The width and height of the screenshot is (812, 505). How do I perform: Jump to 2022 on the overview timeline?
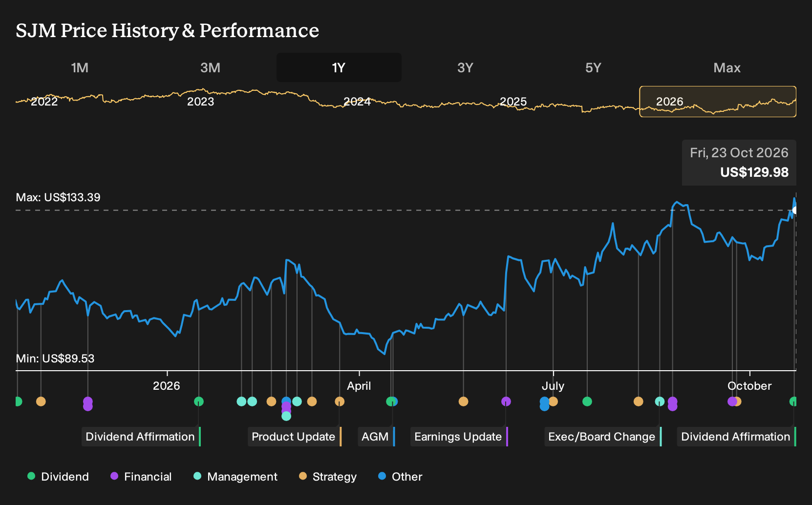coord(44,102)
